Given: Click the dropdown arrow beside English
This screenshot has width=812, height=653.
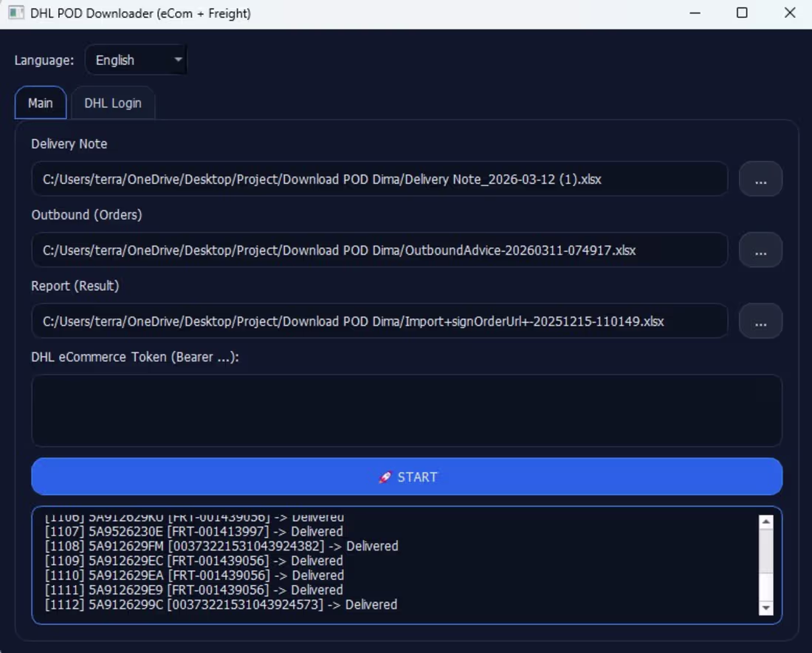Looking at the screenshot, I should [177, 59].
